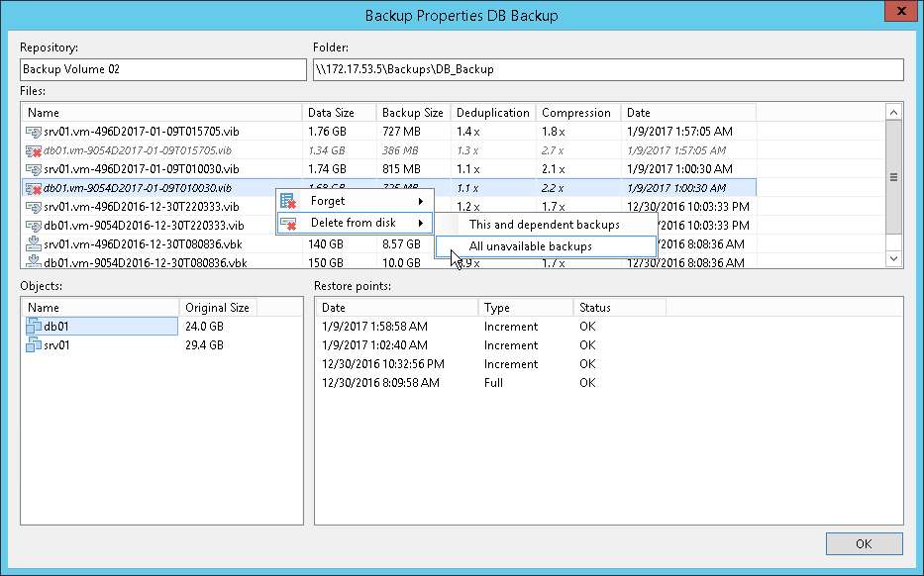This screenshot has width=924, height=576.
Task: Sort files by Date column header
Action: point(688,113)
